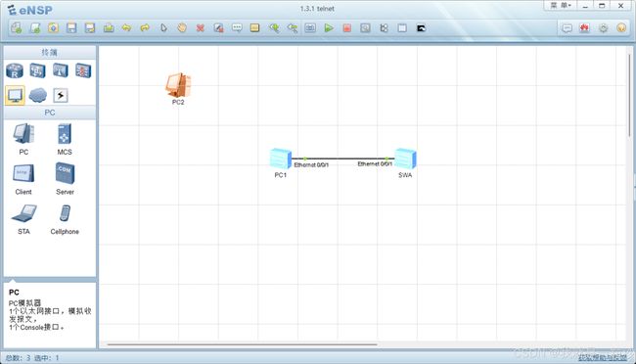The height and width of the screenshot is (364, 636).
Task: Open the Huawei website icon
Action: click(x=584, y=27)
